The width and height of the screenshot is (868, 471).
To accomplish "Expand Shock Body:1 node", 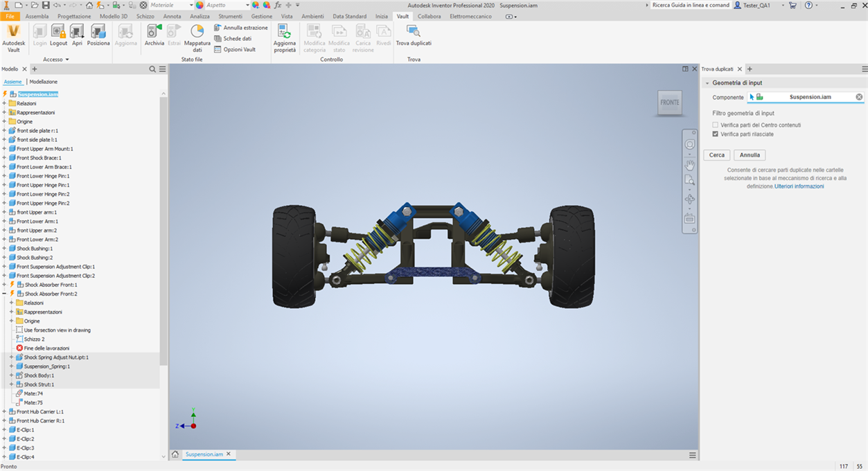I will tap(12, 375).
